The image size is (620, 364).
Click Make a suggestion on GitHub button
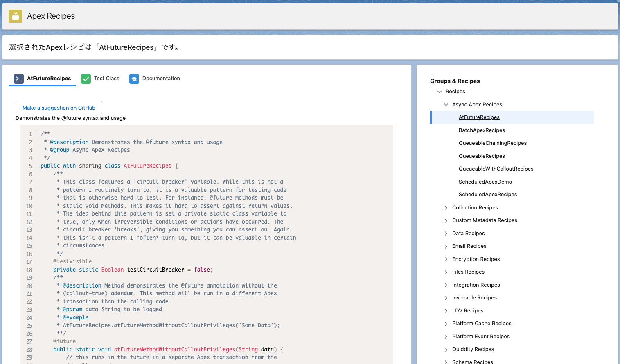pos(59,108)
